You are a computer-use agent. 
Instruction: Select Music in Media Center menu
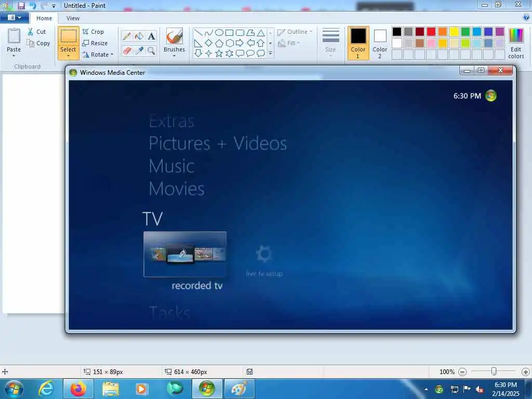tap(171, 166)
